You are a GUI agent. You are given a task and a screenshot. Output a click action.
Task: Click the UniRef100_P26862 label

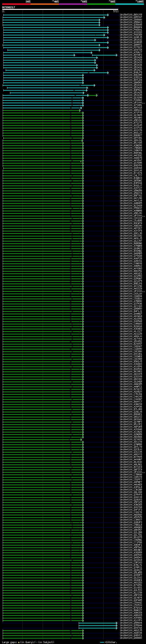tap(131, 100)
